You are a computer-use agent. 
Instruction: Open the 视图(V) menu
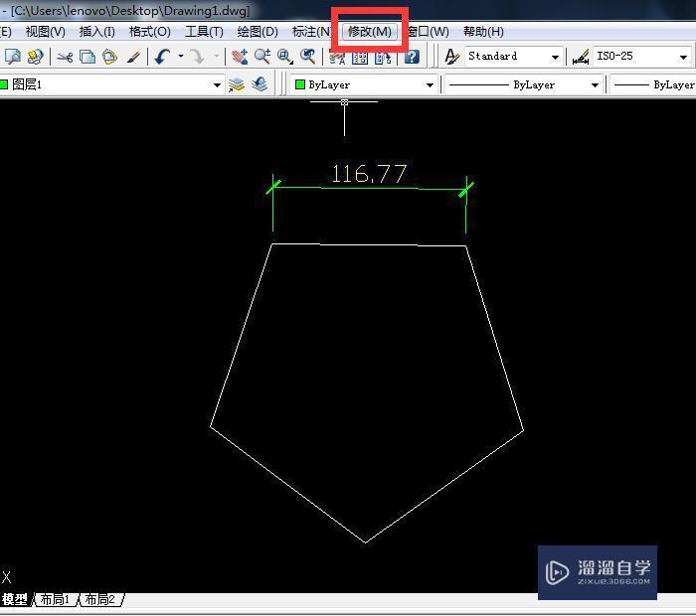coord(46,32)
